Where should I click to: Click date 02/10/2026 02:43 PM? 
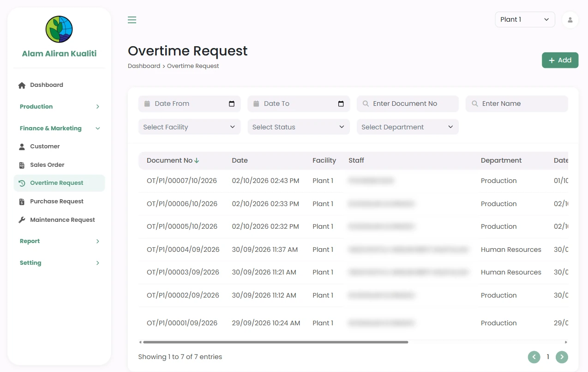click(265, 181)
